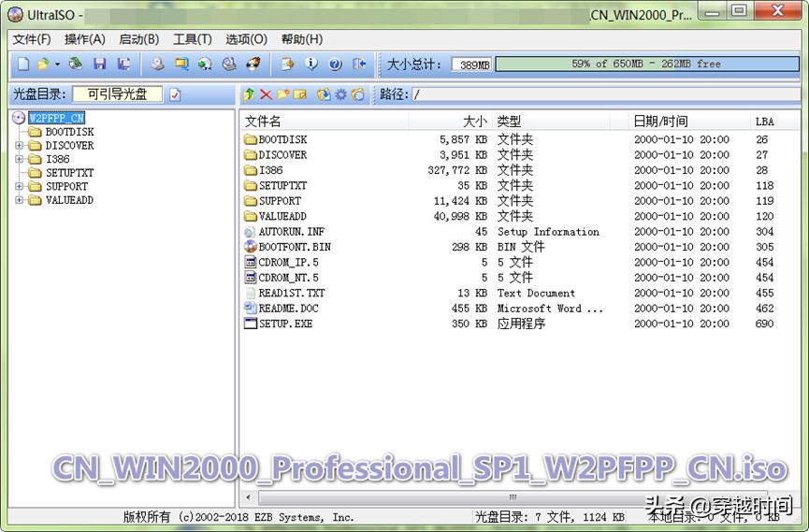Save the image with floppy icon
The height and width of the screenshot is (532, 809).
(99, 64)
